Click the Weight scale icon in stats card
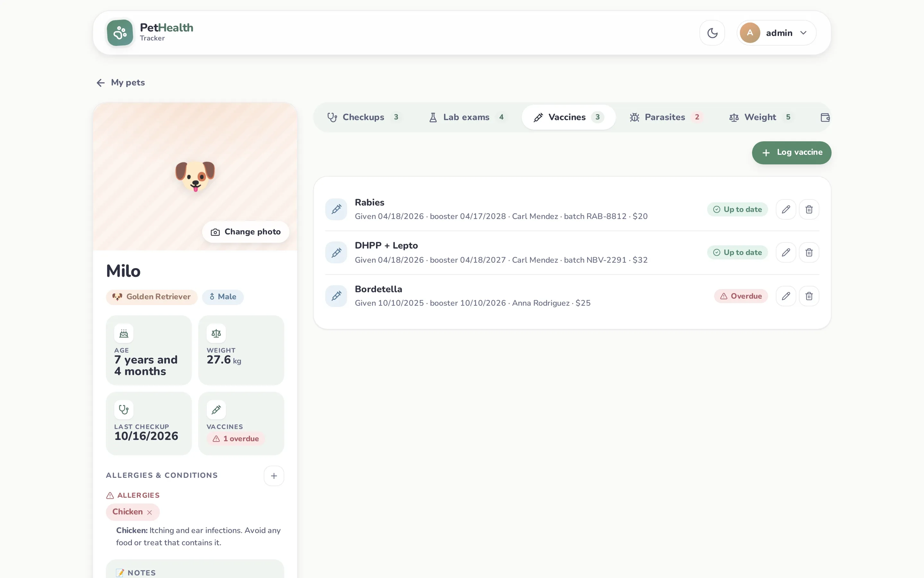The image size is (924, 578). tap(216, 333)
